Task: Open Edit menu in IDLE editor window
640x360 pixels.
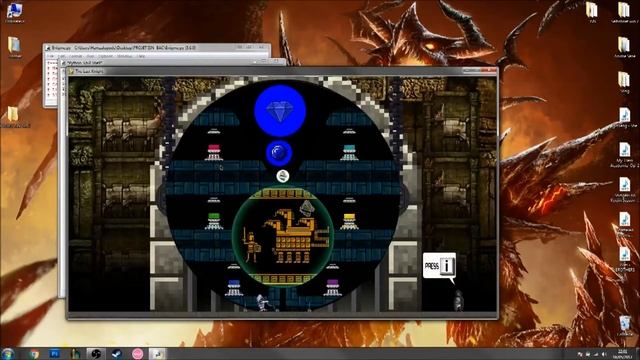Action: tap(62, 56)
